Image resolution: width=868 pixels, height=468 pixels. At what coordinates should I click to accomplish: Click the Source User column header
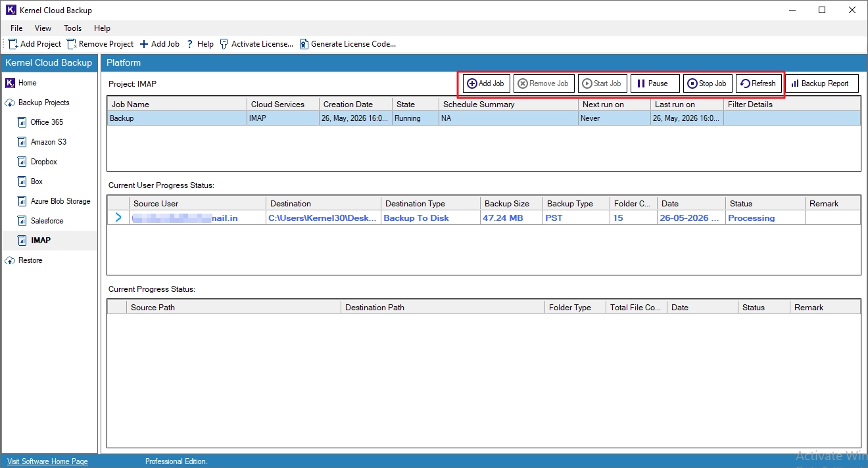[x=197, y=204]
